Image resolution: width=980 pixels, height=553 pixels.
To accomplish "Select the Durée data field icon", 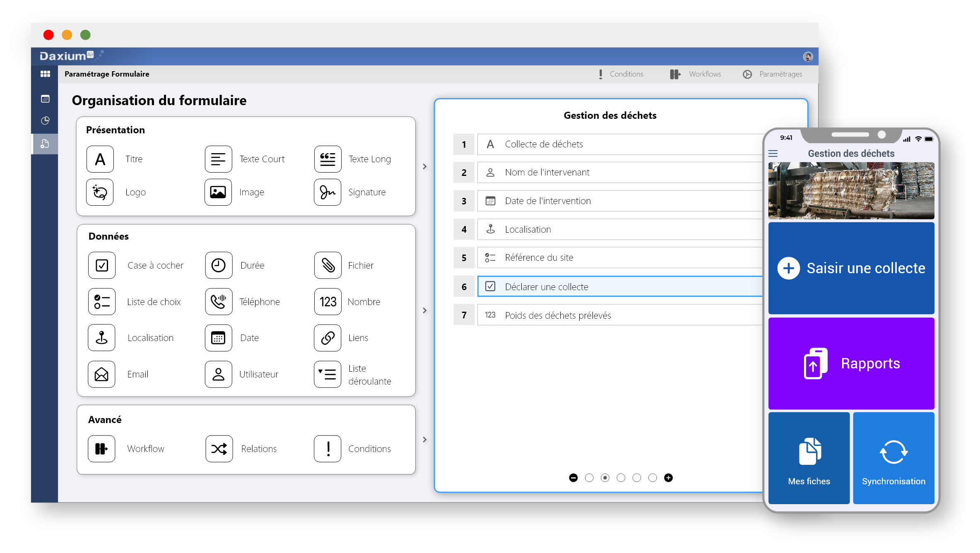I will coord(217,265).
